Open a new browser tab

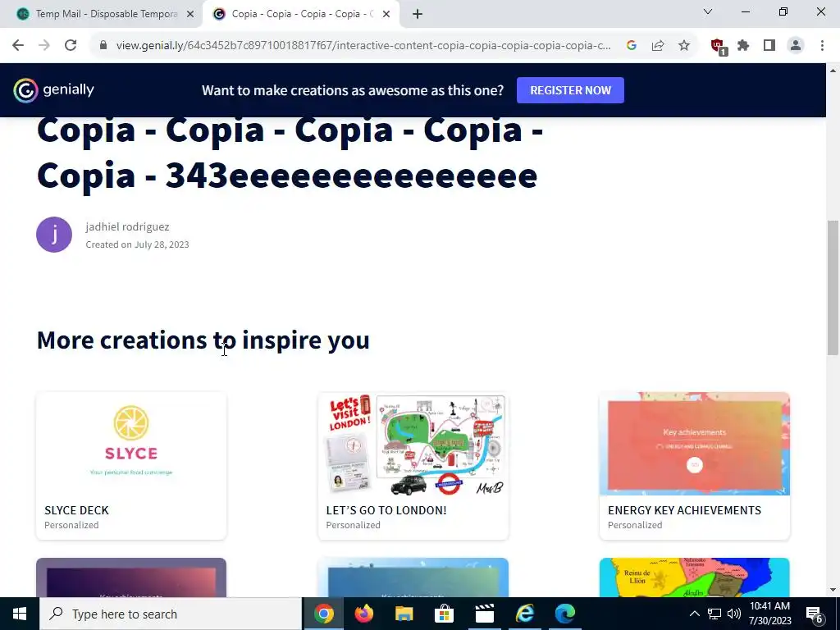(x=418, y=14)
